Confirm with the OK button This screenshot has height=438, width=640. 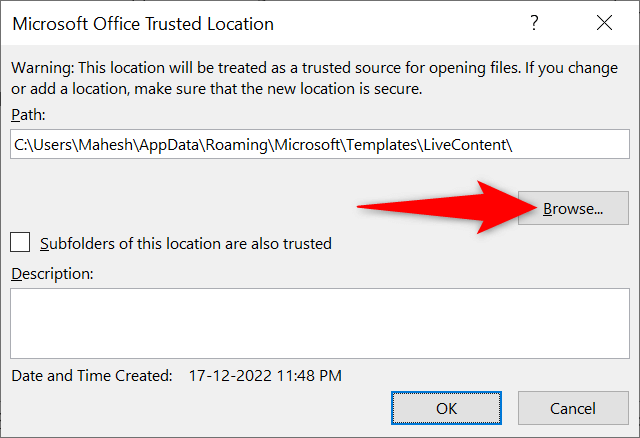[x=446, y=408]
